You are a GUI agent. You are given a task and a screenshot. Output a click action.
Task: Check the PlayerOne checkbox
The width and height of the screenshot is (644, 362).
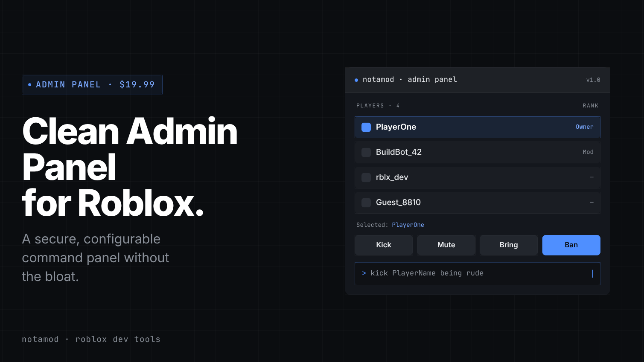click(x=366, y=127)
